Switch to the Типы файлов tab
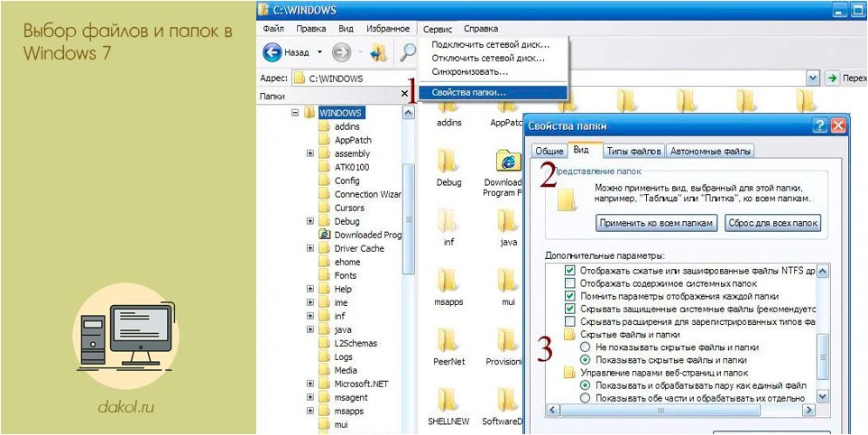This screenshot has width=868, height=435. click(x=633, y=151)
